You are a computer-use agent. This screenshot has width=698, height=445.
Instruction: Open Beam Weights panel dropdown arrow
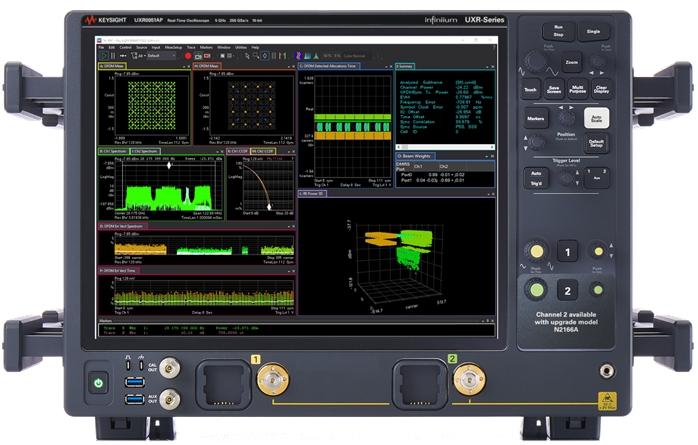point(486,156)
